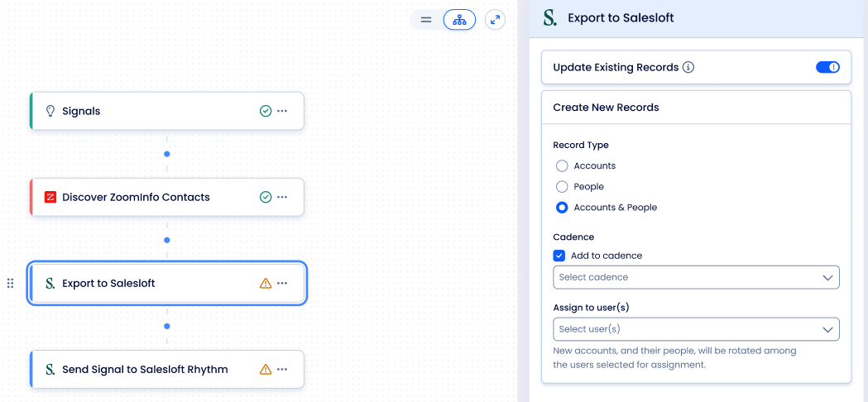Click the drag handle beside Export to Salesloft
Image resolution: width=868 pixels, height=402 pixels.
(x=10, y=284)
